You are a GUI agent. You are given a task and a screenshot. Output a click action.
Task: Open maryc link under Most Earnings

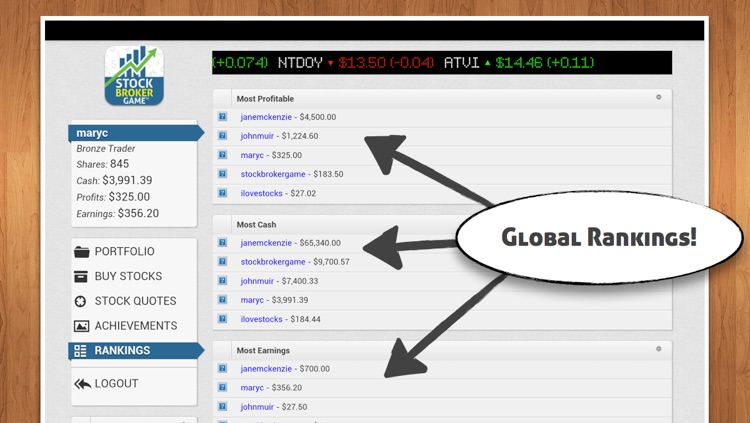(252, 388)
